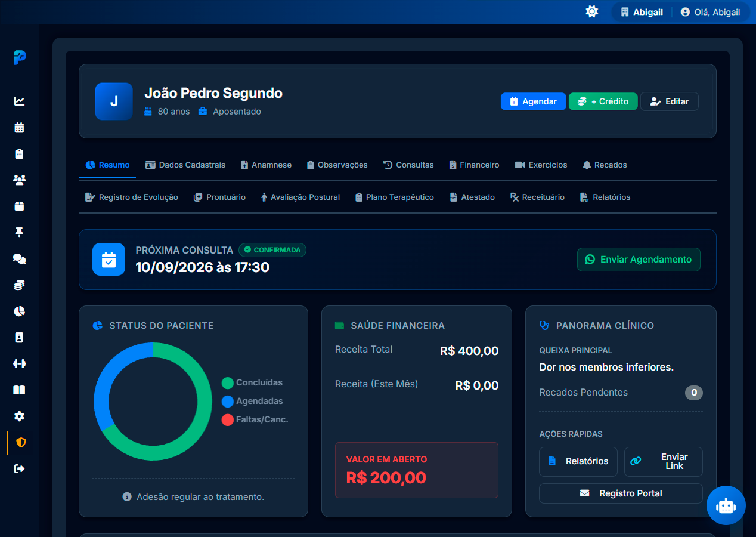Toggle the sun theme icon in top bar
Viewport: 756px width, 537px height.
pyautogui.click(x=592, y=11)
